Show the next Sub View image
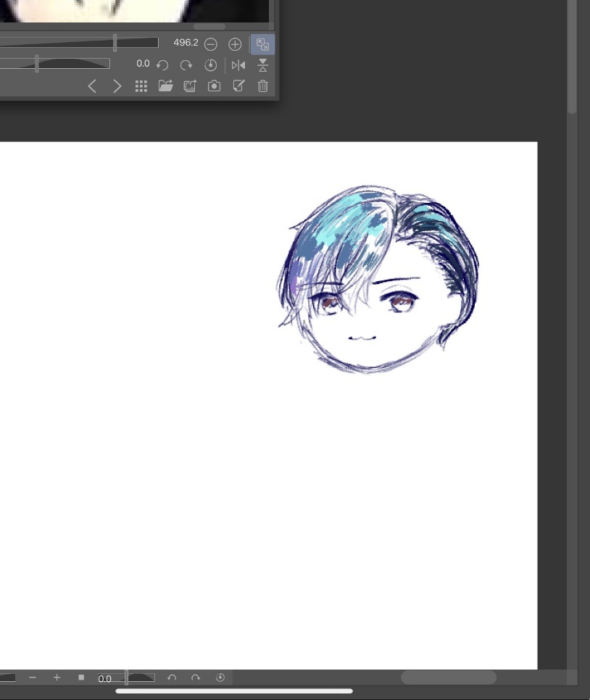Viewport: 590px width, 700px height. point(117,86)
